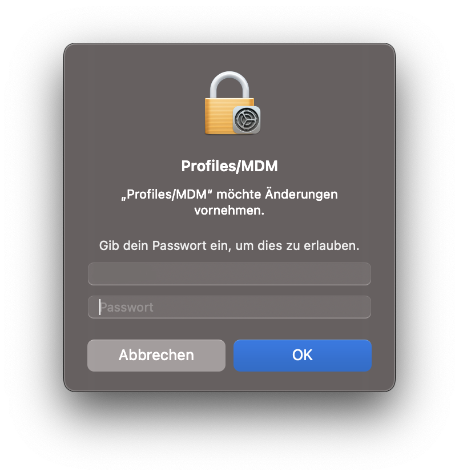Allow the changes by clicking OK
The height and width of the screenshot is (476, 459).
click(303, 355)
